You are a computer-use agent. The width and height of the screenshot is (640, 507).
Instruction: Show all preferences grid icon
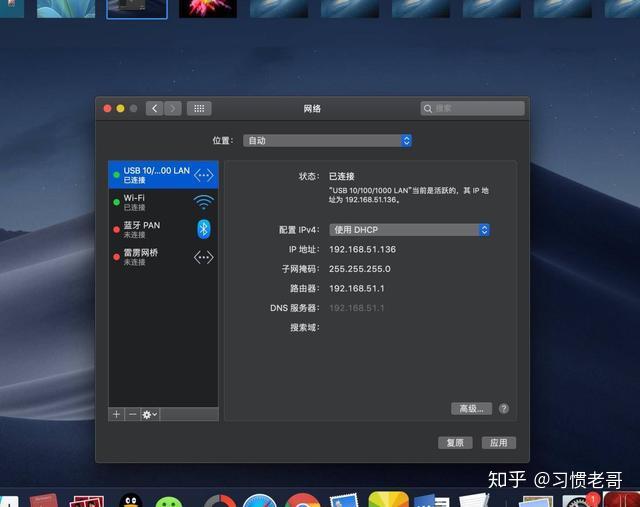coord(199,109)
